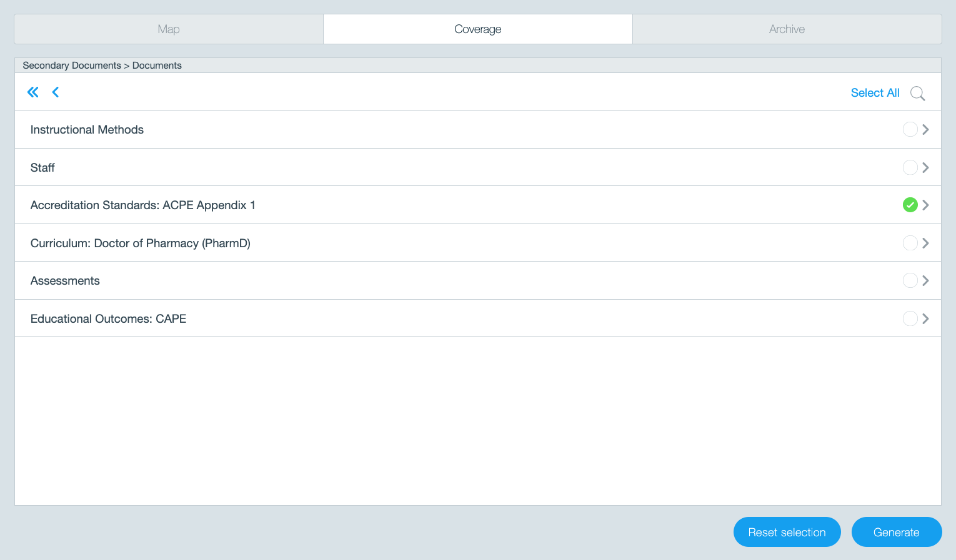
Task: Uncheck Accreditation Standards green checkmark
Action: (x=910, y=205)
